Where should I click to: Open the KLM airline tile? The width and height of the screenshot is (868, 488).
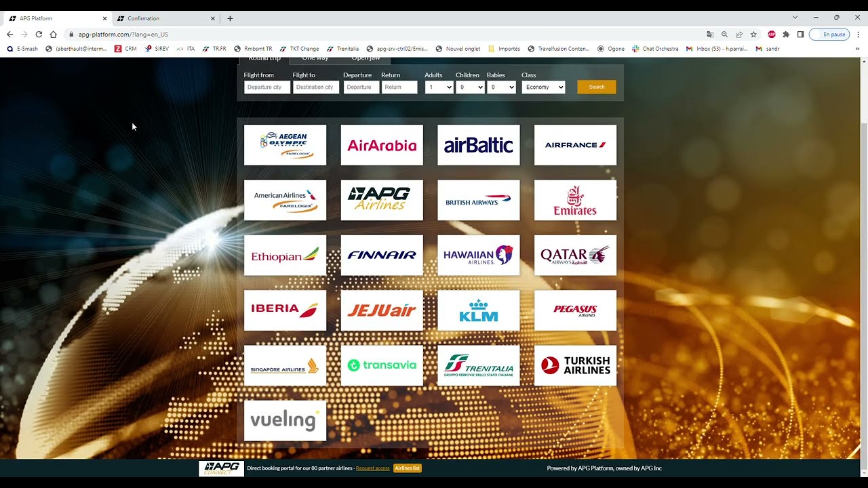click(x=479, y=310)
